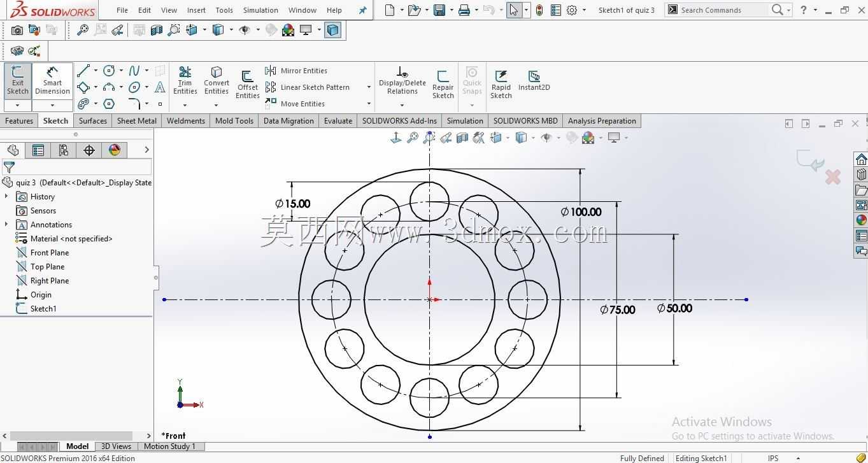Click the camera screen capture icon
The width and height of the screenshot is (868, 463).
[17, 30]
